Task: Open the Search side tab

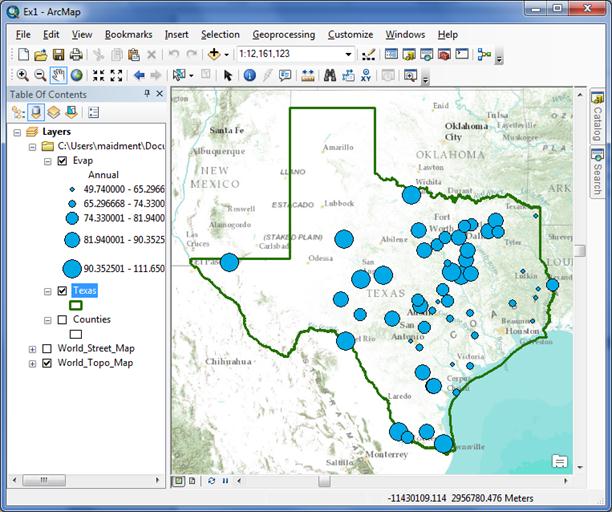Action: [597, 172]
